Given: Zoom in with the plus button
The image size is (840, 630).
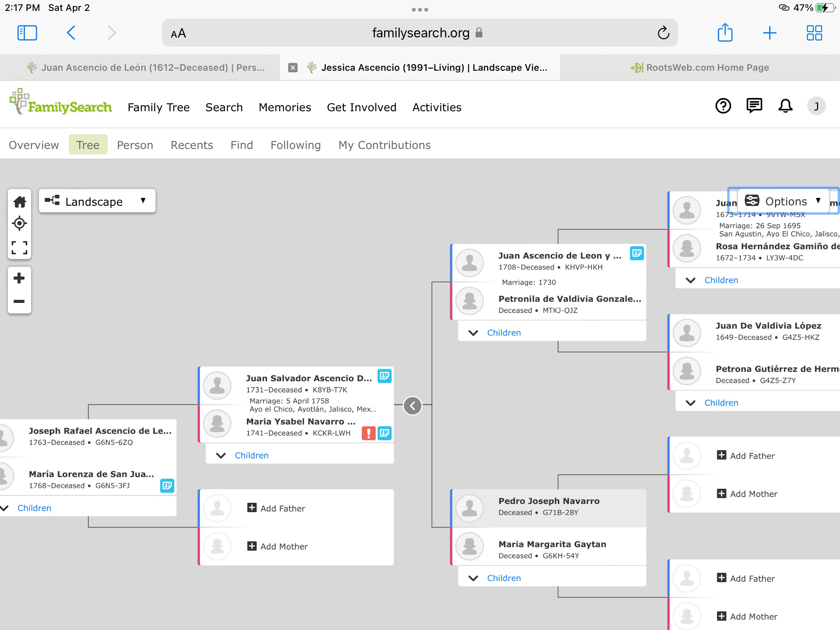Looking at the screenshot, I should coord(19,278).
